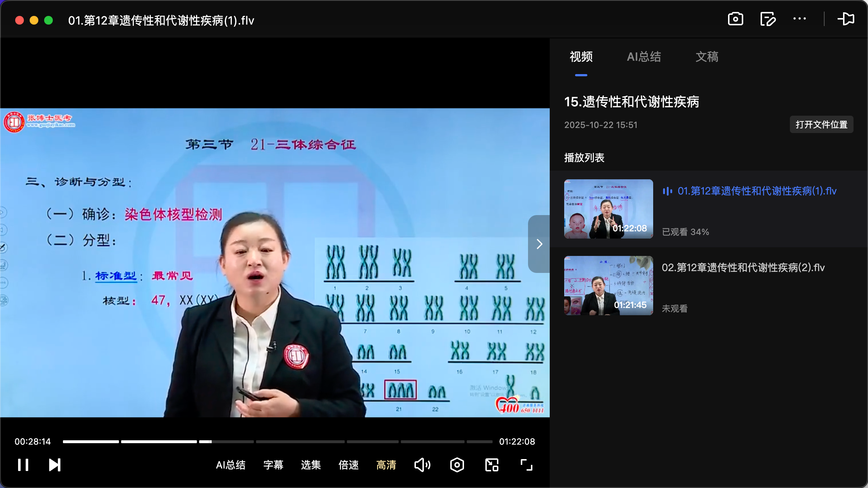This screenshot has width=868, height=488.
Task: Open the 选集 episode selector
Action: [x=310, y=466]
